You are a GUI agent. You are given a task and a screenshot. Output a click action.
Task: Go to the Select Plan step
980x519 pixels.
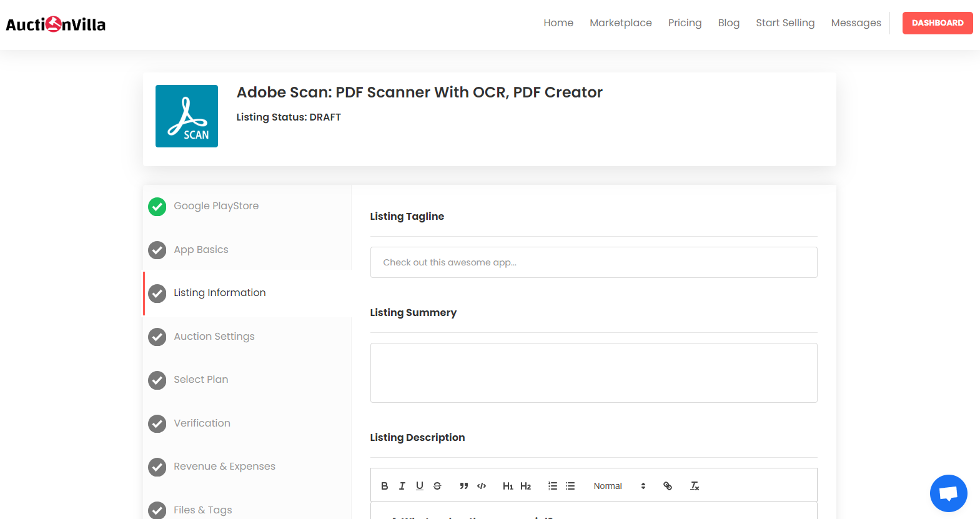pyautogui.click(x=201, y=379)
